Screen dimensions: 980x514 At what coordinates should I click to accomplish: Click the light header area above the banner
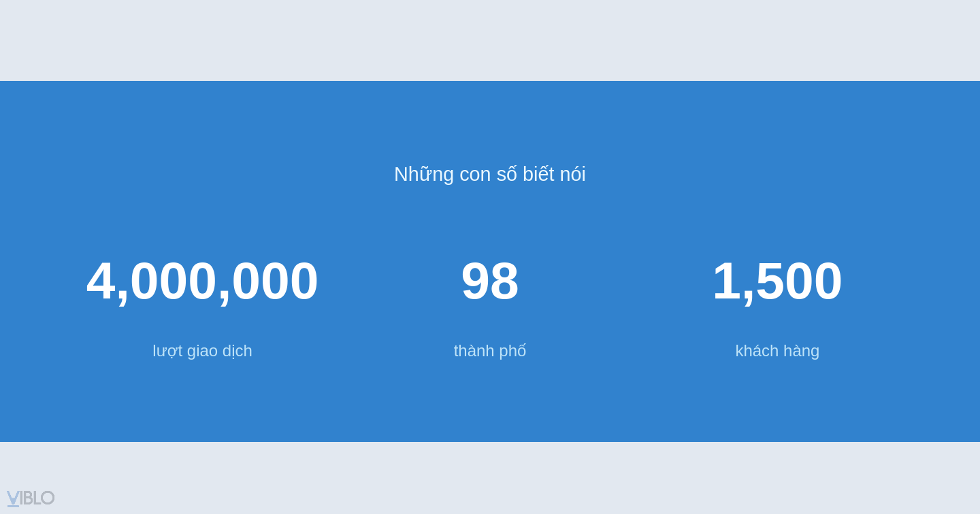click(x=490, y=37)
